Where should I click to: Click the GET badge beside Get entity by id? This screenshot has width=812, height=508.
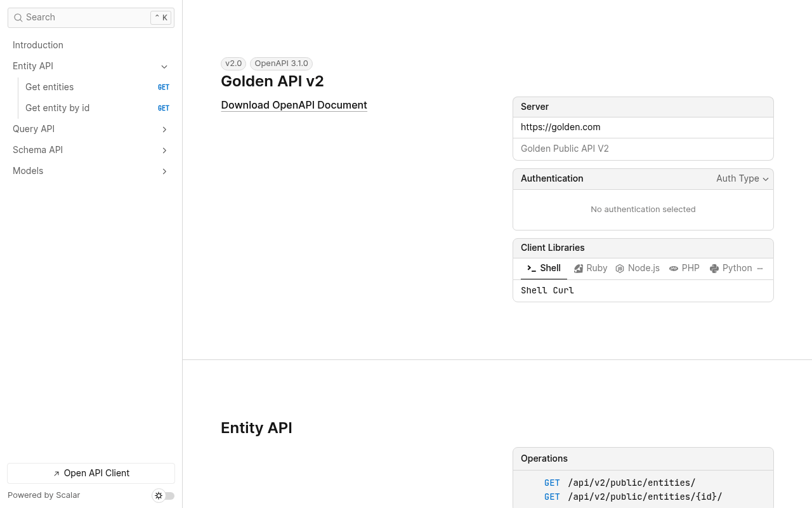[164, 109]
